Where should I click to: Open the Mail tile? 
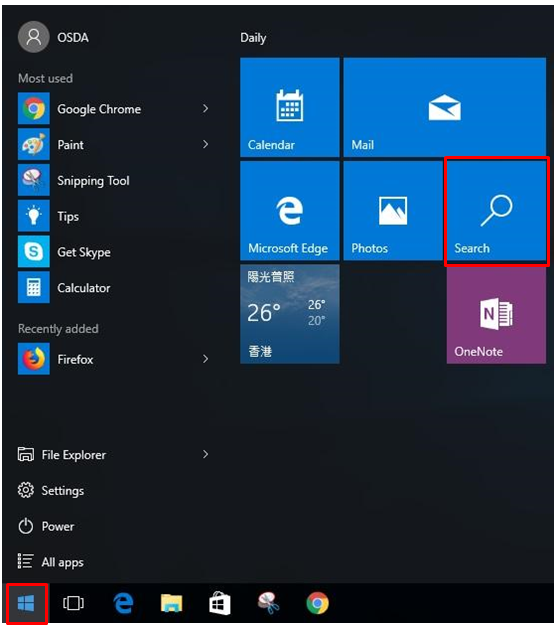pos(445,107)
